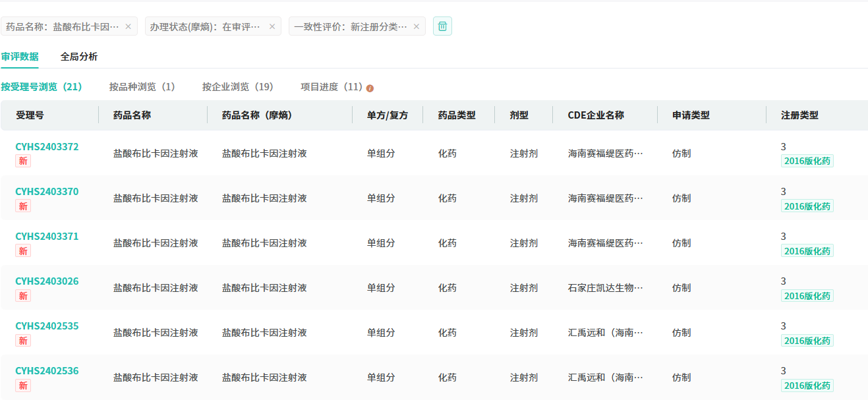
Task: Click 2016版化药 tag in CYHS2403370 row
Action: [807, 206]
